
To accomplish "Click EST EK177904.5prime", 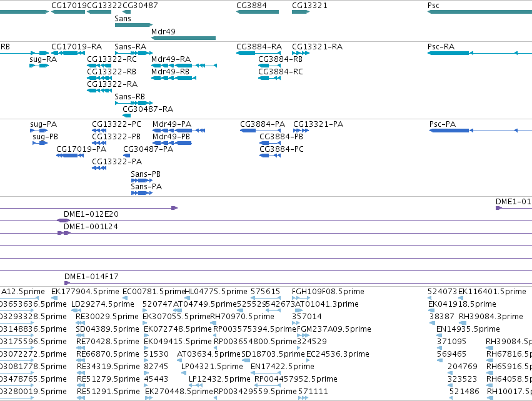I will pyautogui.click(x=85, y=292).
